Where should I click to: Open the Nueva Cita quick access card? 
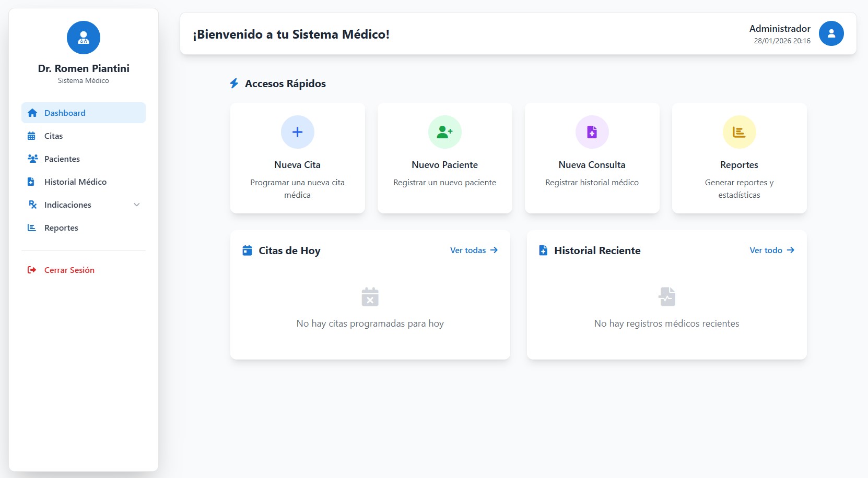coord(298,158)
